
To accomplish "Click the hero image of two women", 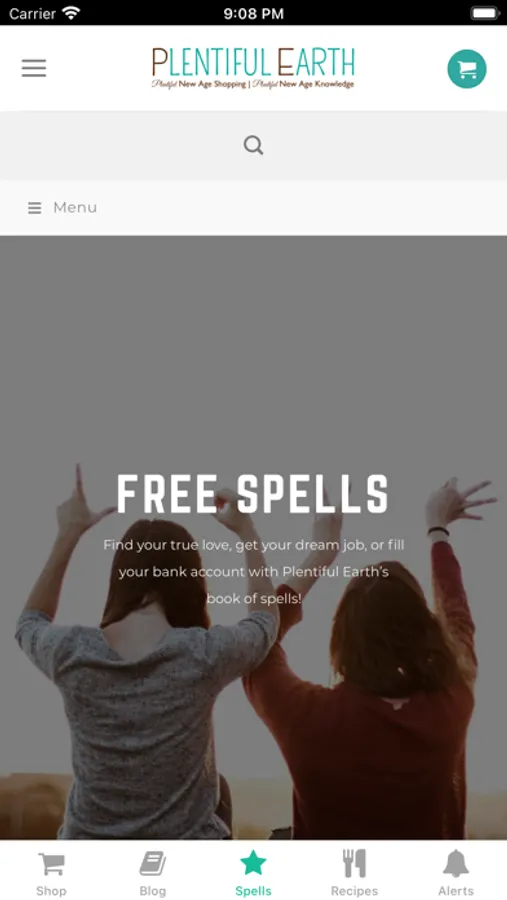I will [253, 538].
